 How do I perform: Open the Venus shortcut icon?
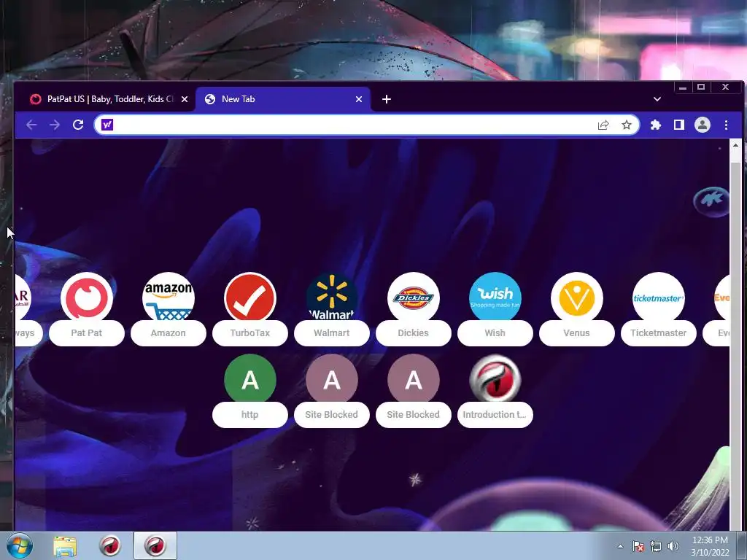[x=577, y=297]
